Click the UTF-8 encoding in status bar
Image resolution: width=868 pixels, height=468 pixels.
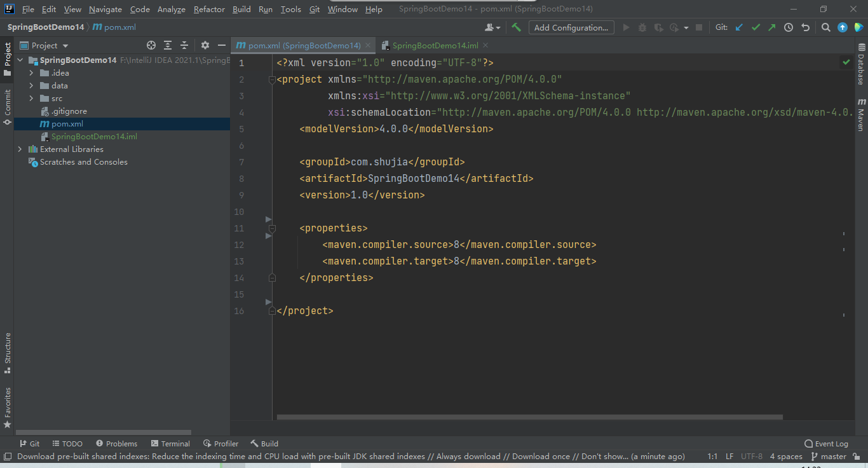click(752, 457)
